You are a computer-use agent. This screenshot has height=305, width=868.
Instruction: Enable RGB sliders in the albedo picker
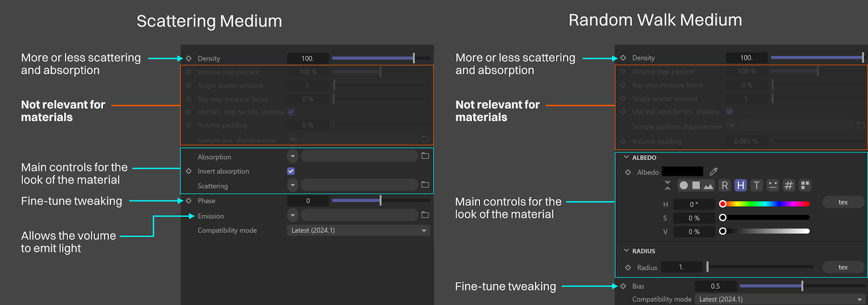[725, 186]
